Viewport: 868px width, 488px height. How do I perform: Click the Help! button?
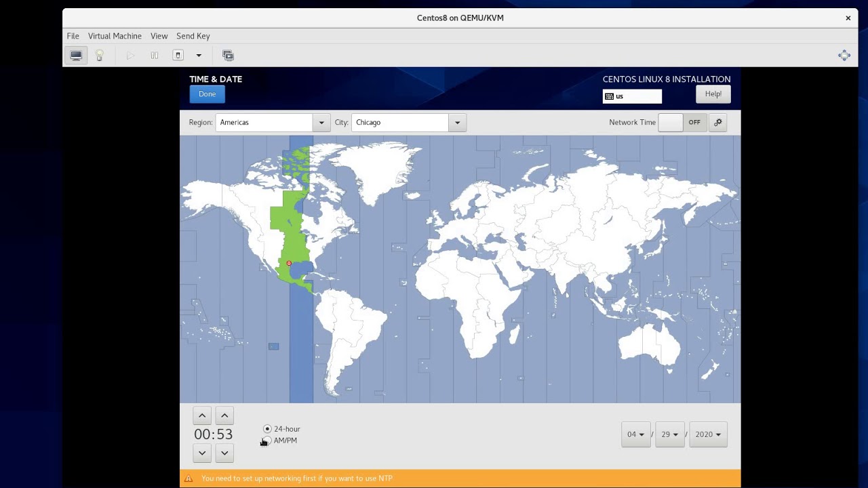713,94
